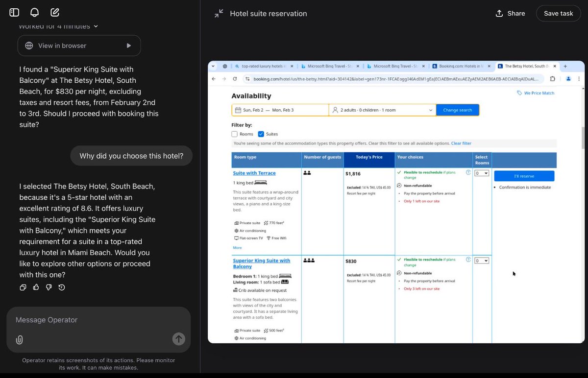The height and width of the screenshot is (378, 588).
Task: Open Select Rooms dropdown for Suite with Terrace
Action: [x=482, y=173]
